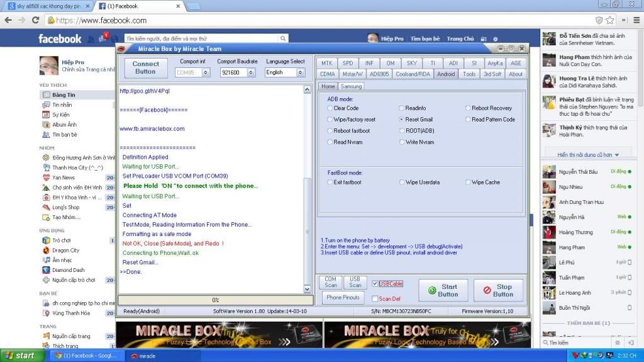This screenshot has width=644, height=362.
Task: Select Readinfo radio option
Action: 402,108
